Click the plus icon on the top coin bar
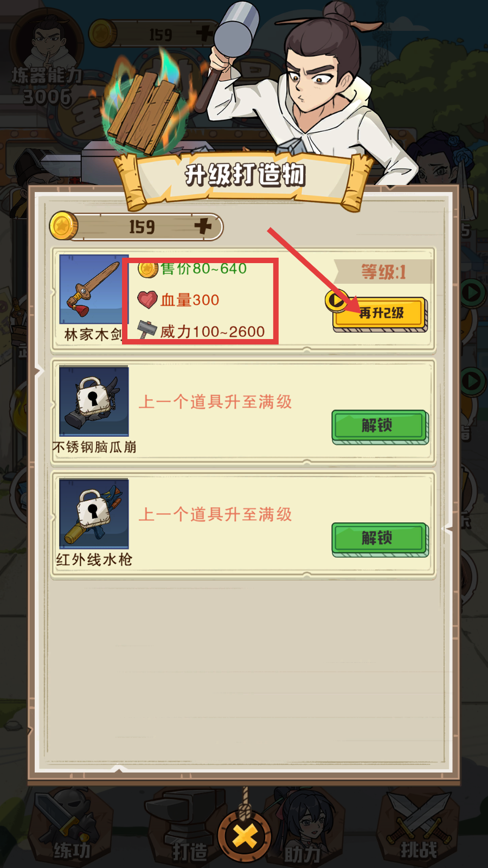Screen dimensions: 488x868 point(204,34)
